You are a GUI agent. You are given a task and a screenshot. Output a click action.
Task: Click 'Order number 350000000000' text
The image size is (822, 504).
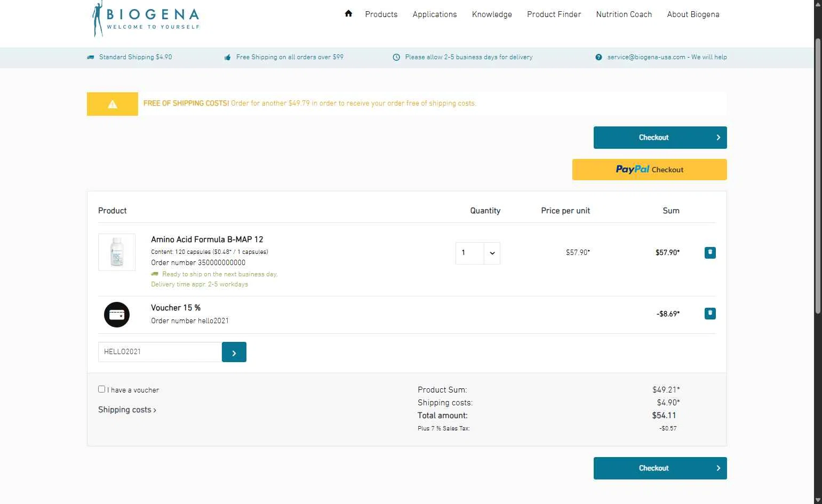[x=198, y=262]
